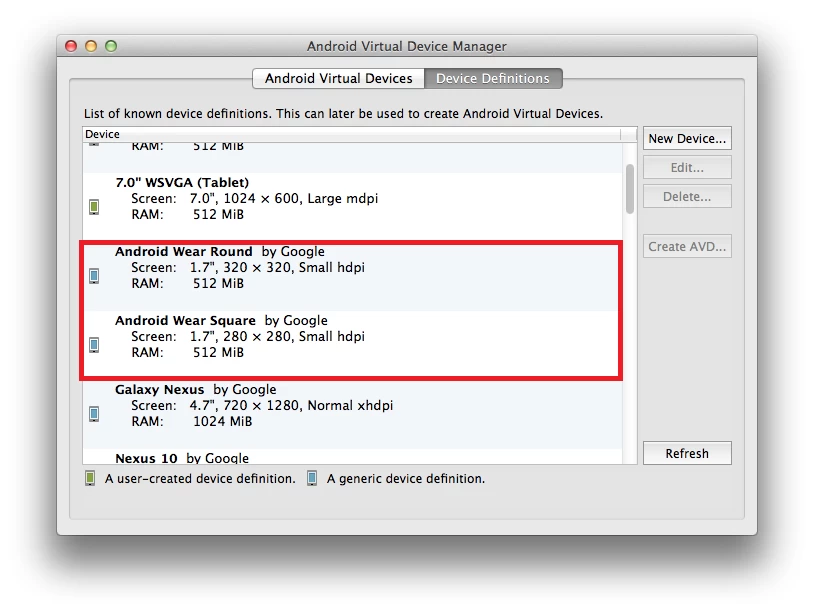Click the Screen 720 × 1280 Normal xhdpi line
814x614 pixels.
(x=262, y=406)
